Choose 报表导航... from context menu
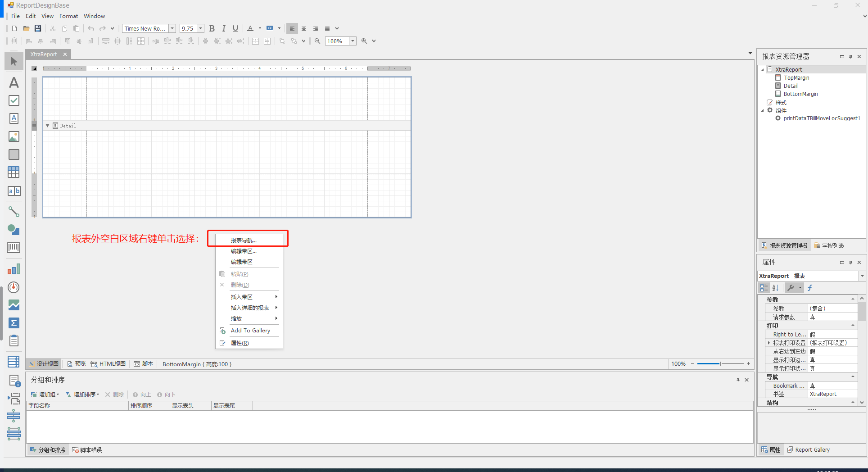 coord(249,240)
